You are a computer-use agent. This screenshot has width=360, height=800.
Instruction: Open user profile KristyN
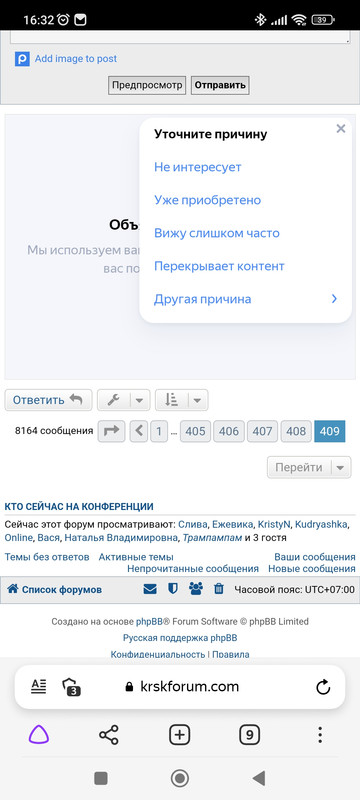(274, 524)
